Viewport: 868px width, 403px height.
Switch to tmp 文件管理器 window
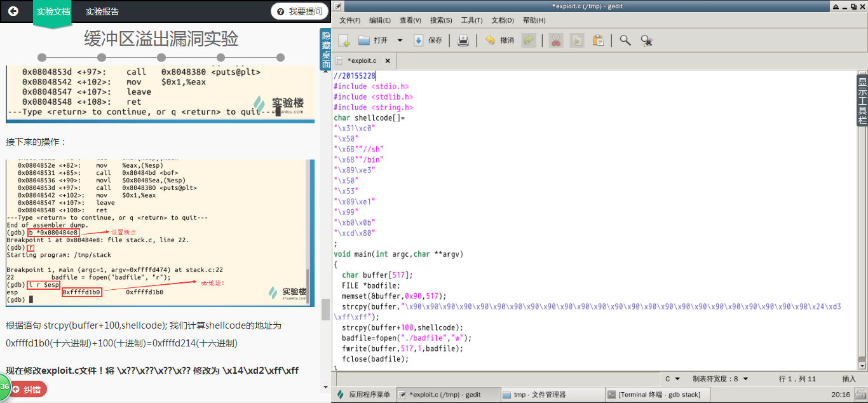[x=552, y=394]
